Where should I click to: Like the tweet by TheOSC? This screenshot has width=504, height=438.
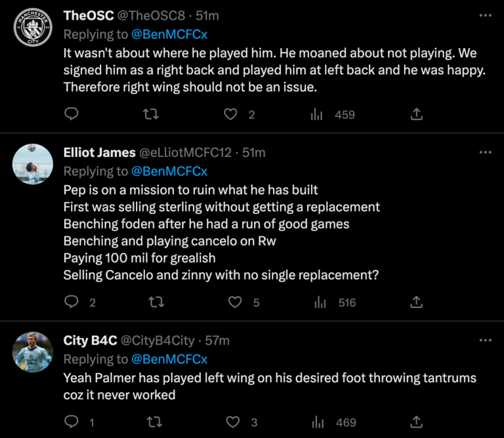(x=230, y=114)
